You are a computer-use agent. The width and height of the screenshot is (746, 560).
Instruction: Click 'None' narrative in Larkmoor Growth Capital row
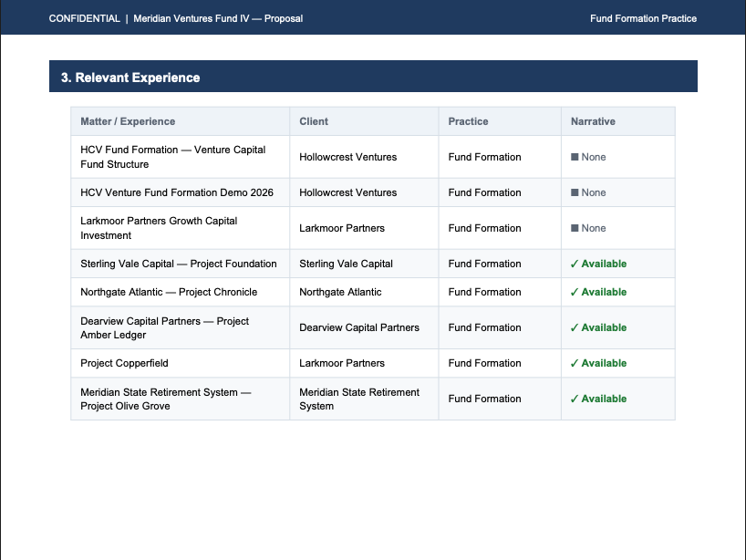coord(588,228)
